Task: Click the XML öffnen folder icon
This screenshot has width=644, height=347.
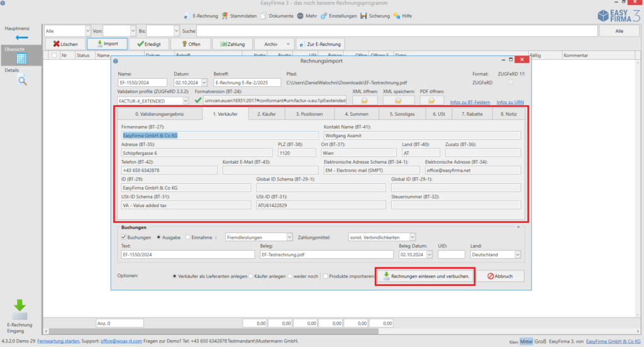Action: coord(364,100)
